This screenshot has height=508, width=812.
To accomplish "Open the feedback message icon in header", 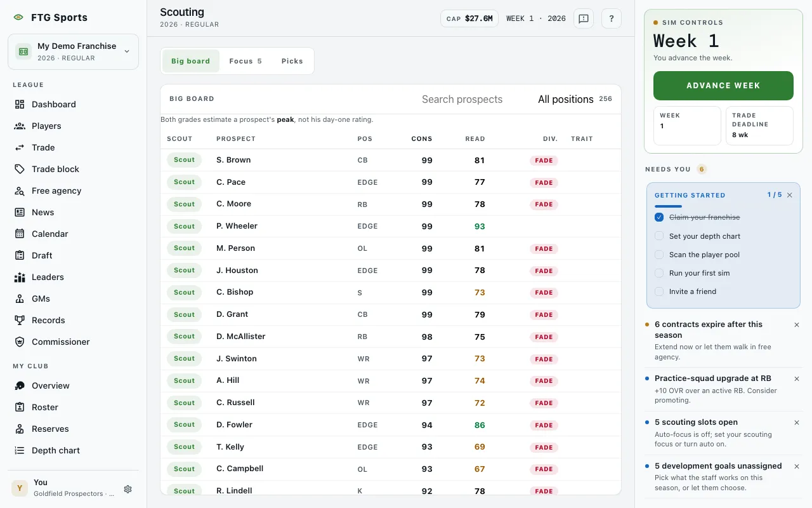I will tap(584, 18).
